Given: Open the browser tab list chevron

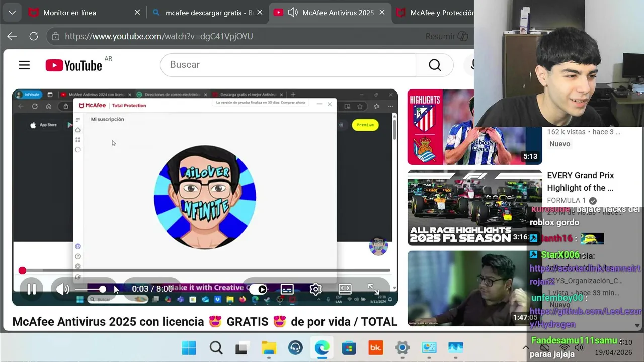Looking at the screenshot, I should 12,13.
